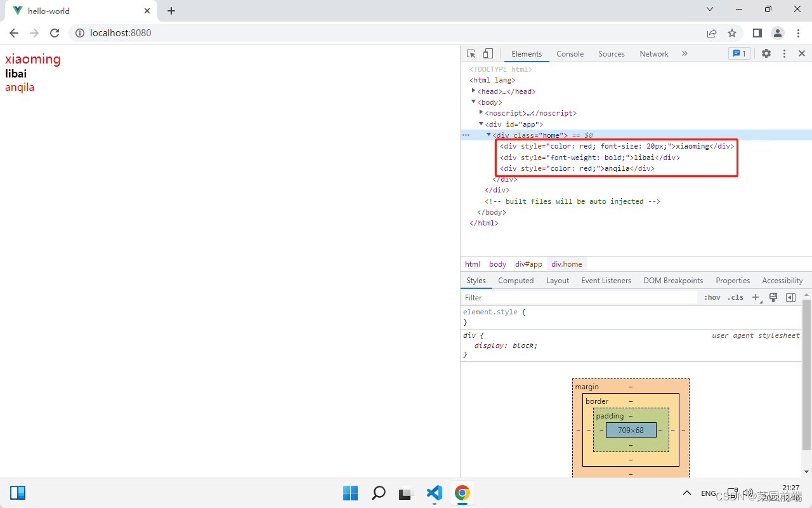Select the libai div element row
Viewport: 812px width, 508px height.
point(589,157)
